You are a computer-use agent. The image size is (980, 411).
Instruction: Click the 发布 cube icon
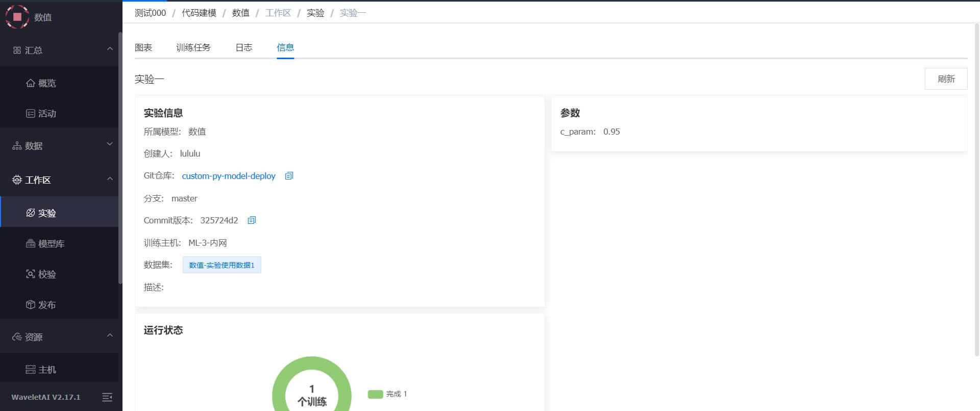pyautogui.click(x=31, y=305)
